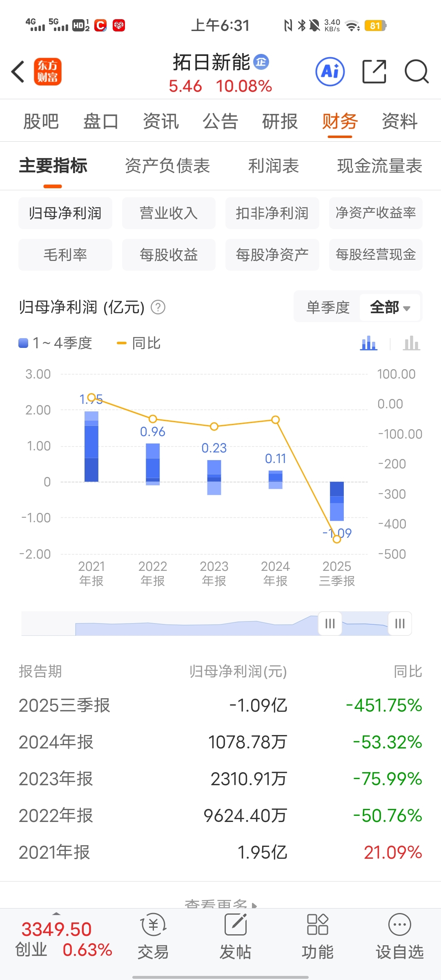Screen dimensions: 441x980
Task: Grab the left range slider handle
Action: coord(330,624)
